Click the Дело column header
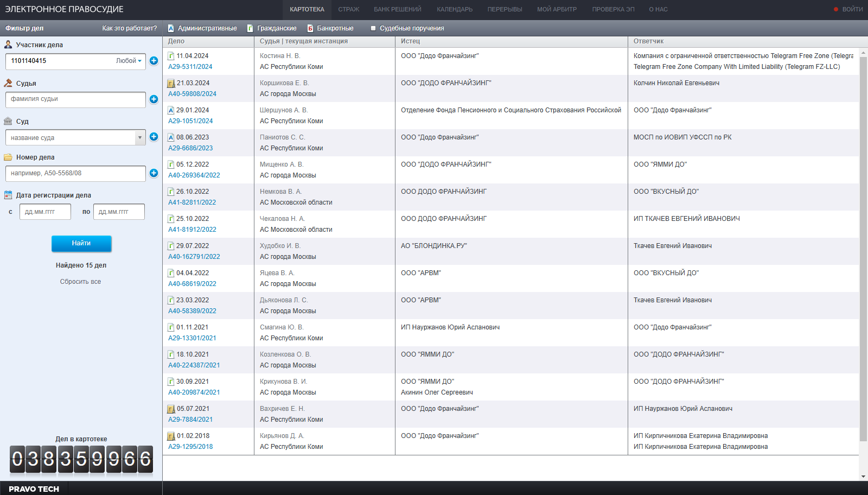The image size is (868, 495). point(176,41)
